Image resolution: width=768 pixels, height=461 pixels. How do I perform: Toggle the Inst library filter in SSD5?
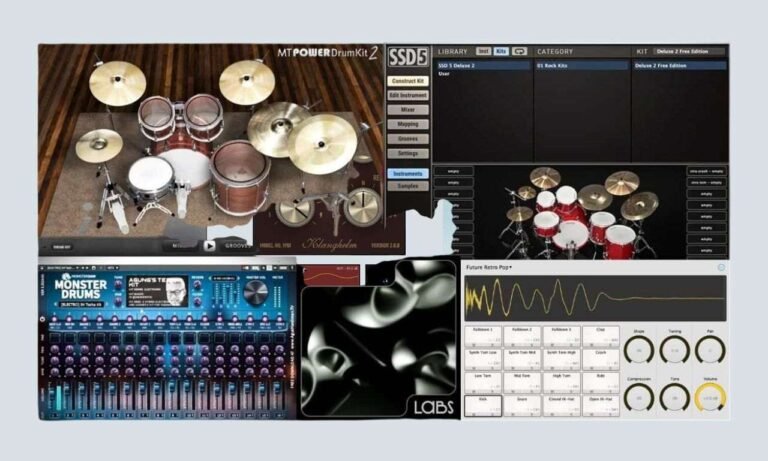(x=483, y=51)
